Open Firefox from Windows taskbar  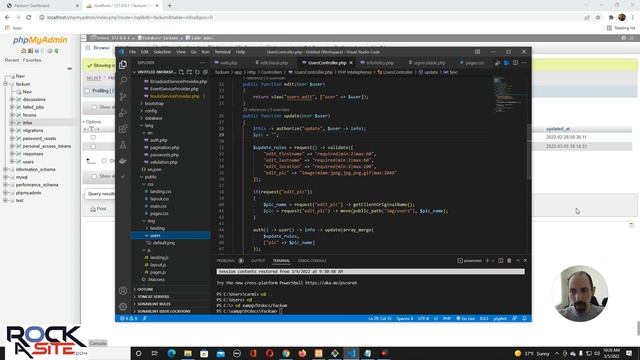(x=302, y=353)
